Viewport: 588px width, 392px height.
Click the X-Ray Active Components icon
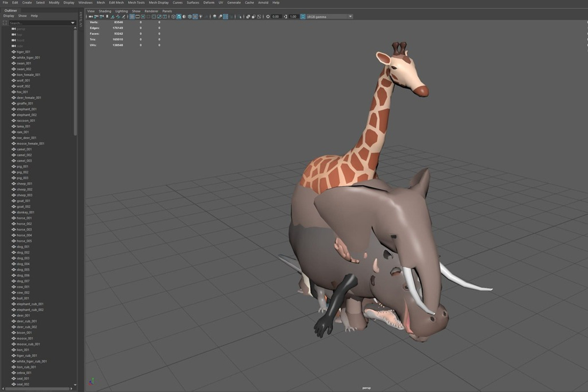(x=254, y=17)
